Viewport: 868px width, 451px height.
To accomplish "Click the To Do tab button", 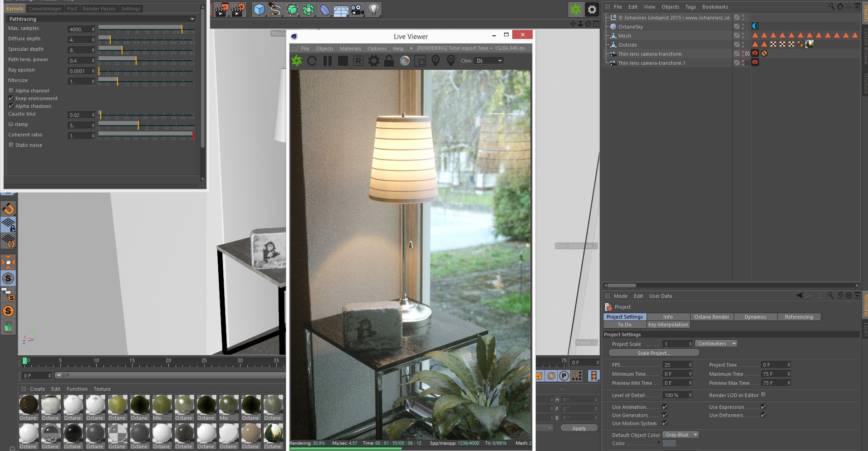I will 624,325.
